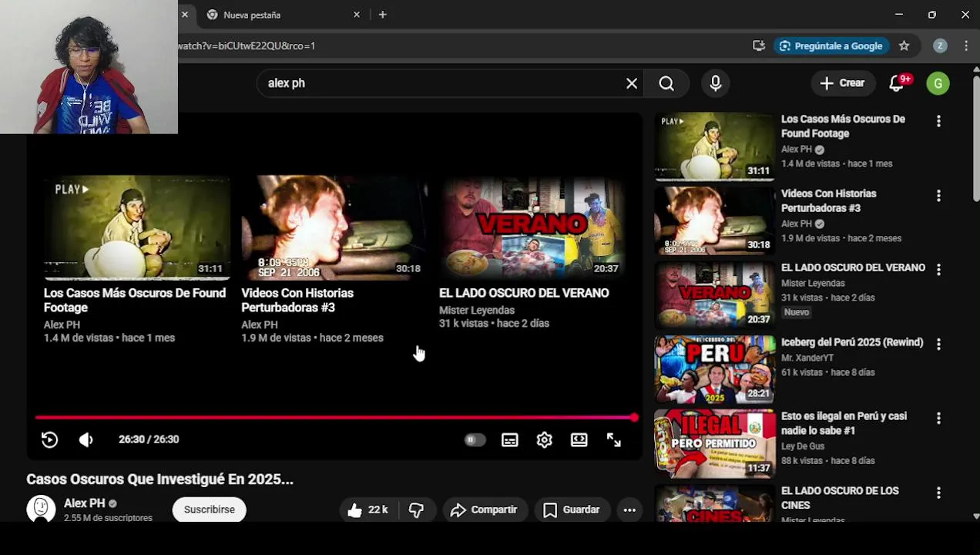Screen dimensions: 980x555
Task: Open the Chrome profile Z icon
Action: [x=940, y=46]
